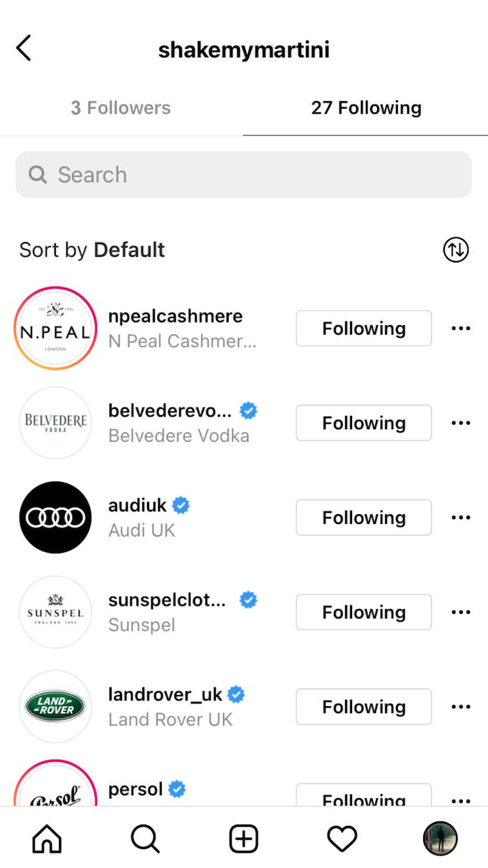Toggle following for persol

coord(363,798)
